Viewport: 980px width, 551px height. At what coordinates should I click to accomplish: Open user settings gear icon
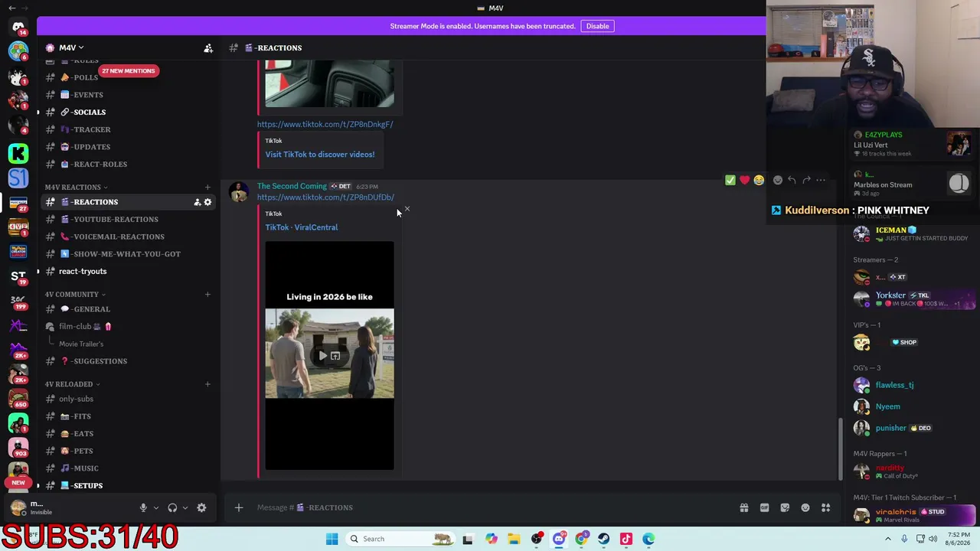click(x=201, y=507)
